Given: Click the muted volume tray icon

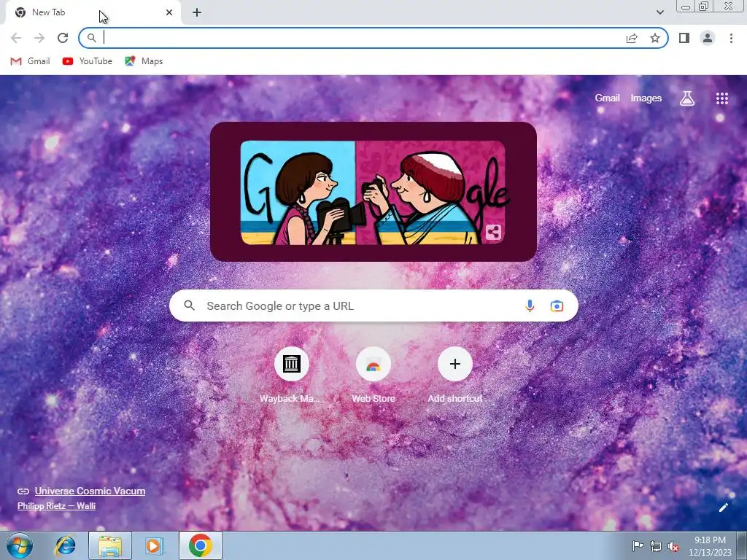Looking at the screenshot, I should pyautogui.click(x=673, y=546).
